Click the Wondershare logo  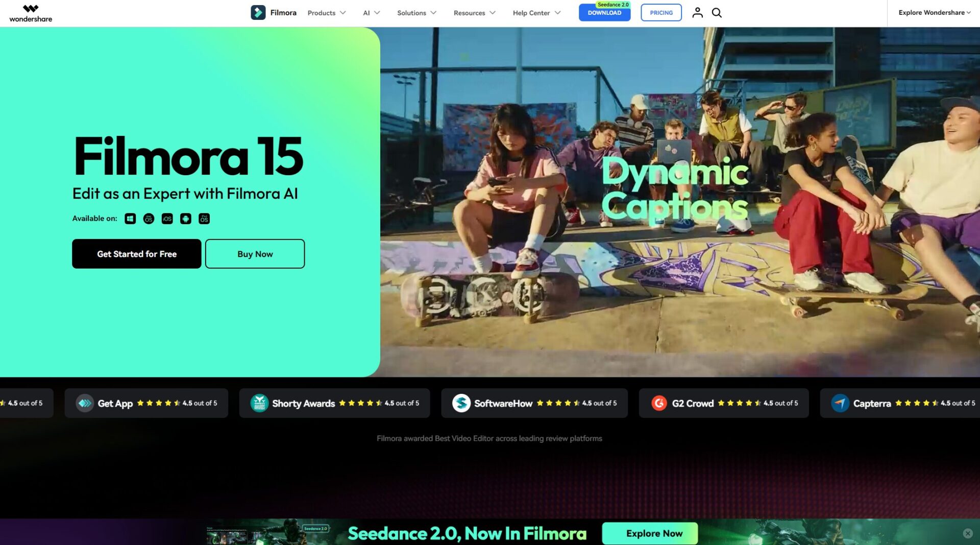31,13
